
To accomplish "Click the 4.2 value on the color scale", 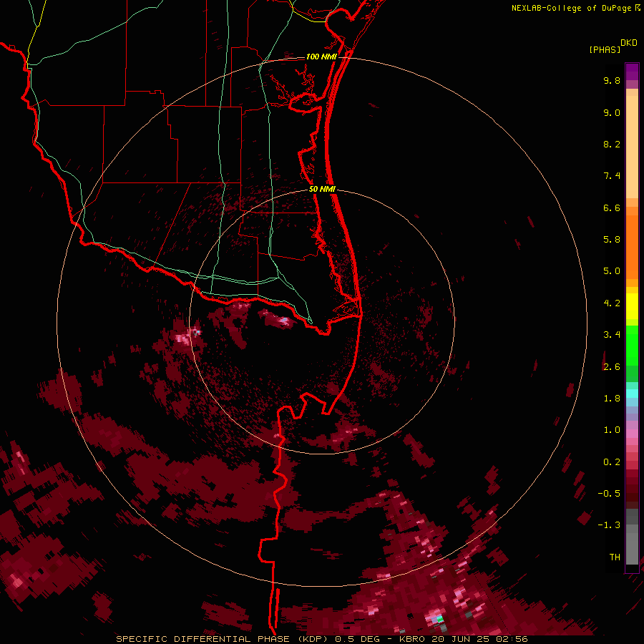I will [x=612, y=303].
